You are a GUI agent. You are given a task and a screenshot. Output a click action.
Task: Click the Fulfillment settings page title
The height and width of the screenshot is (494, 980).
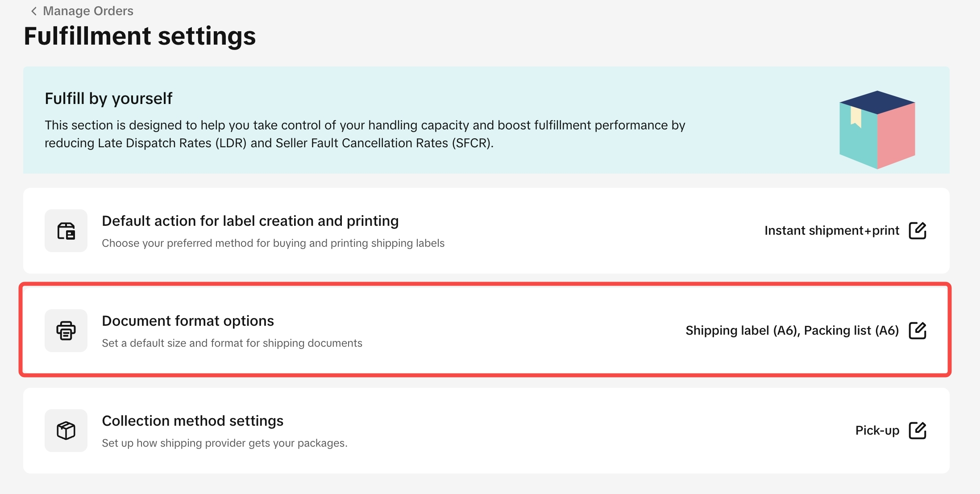point(140,36)
